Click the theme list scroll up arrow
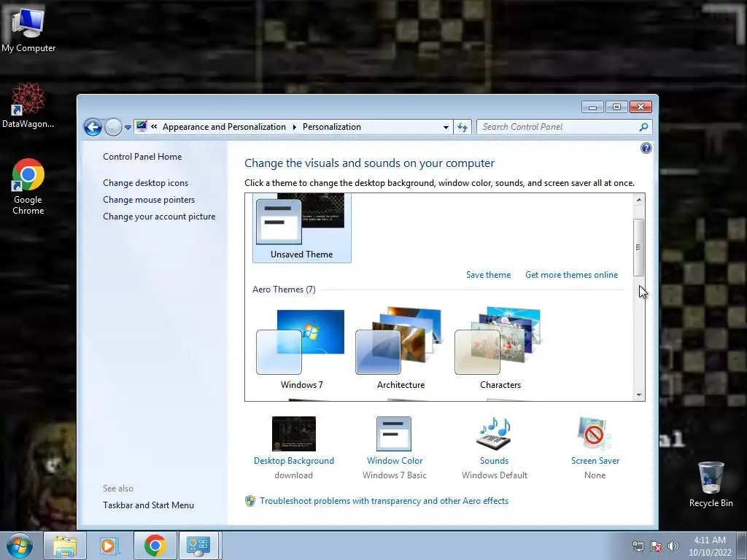The image size is (747, 560). tap(639, 200)
